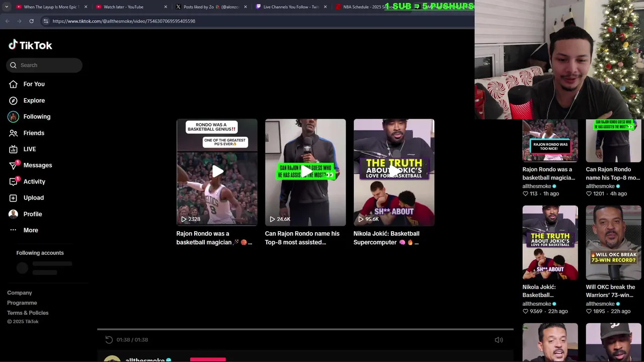Close the 'Posts liked by Zo' tab
The width and height of the screenshot is (644, 362).
[x=246, y=7]
